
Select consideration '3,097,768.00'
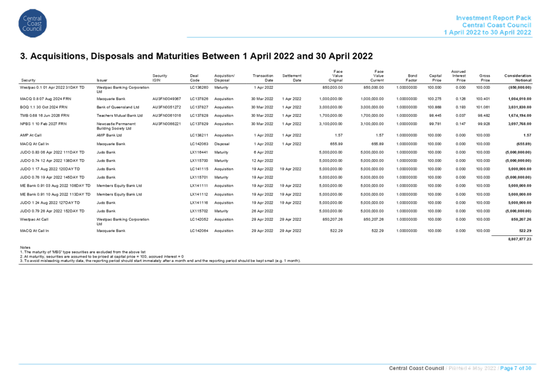pyautogui.click(x=520, y=124)
